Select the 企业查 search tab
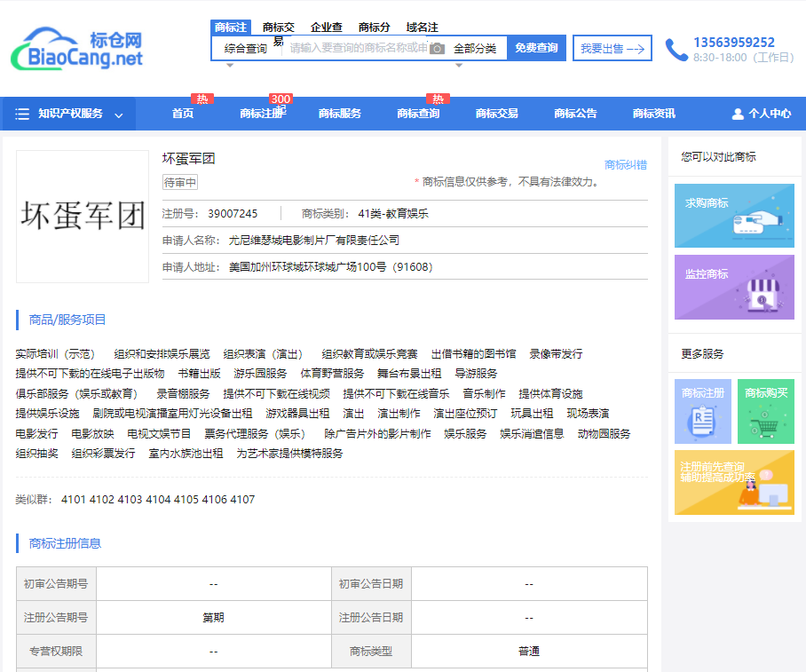The height and width of the screenshot is (672, 806). click(x=327, y=28)
